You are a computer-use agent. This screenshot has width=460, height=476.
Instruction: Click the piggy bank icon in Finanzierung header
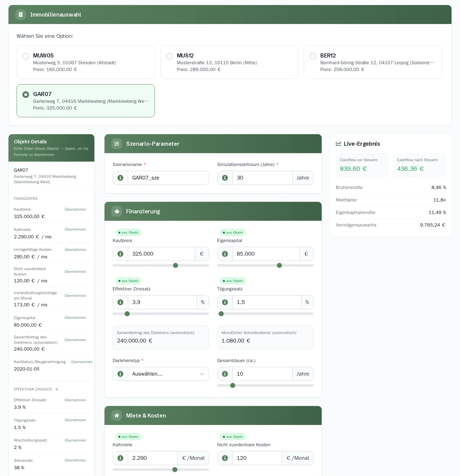pos(117,211)
